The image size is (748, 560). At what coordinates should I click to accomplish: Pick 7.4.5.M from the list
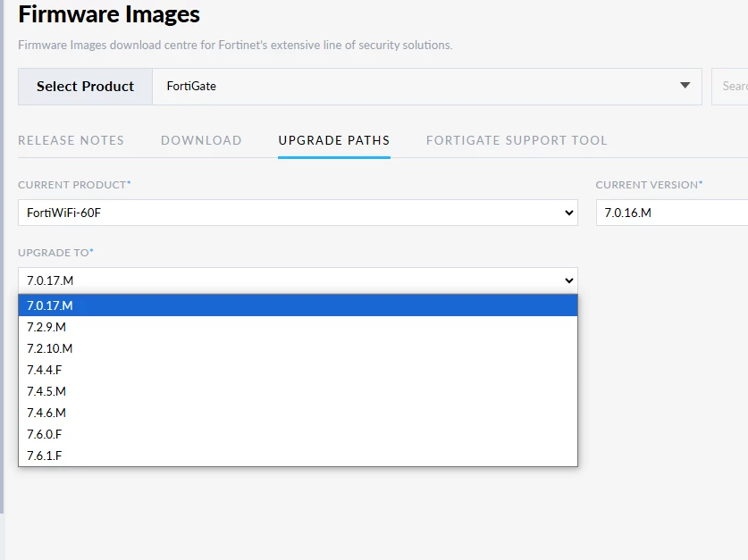[x=298, y=391]
